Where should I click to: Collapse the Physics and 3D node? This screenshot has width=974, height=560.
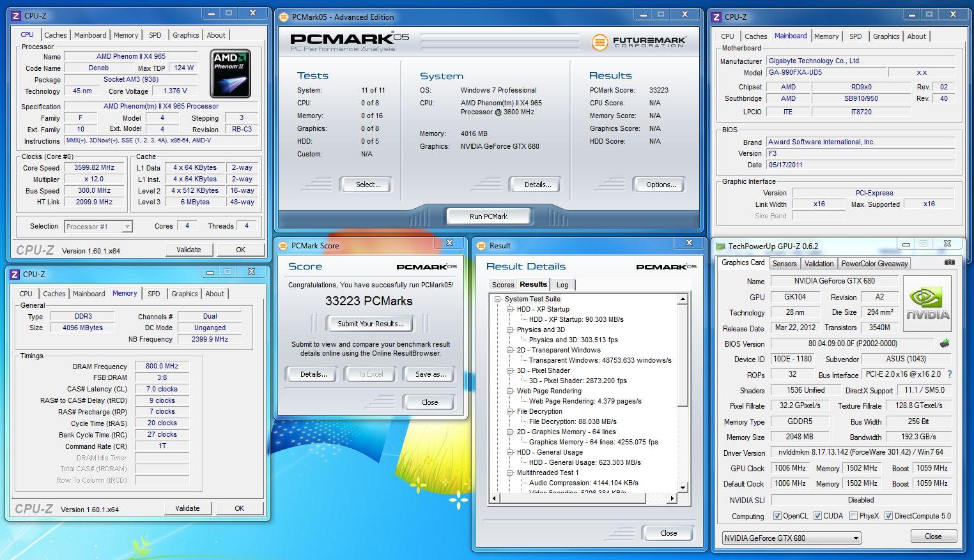[510, 329]
